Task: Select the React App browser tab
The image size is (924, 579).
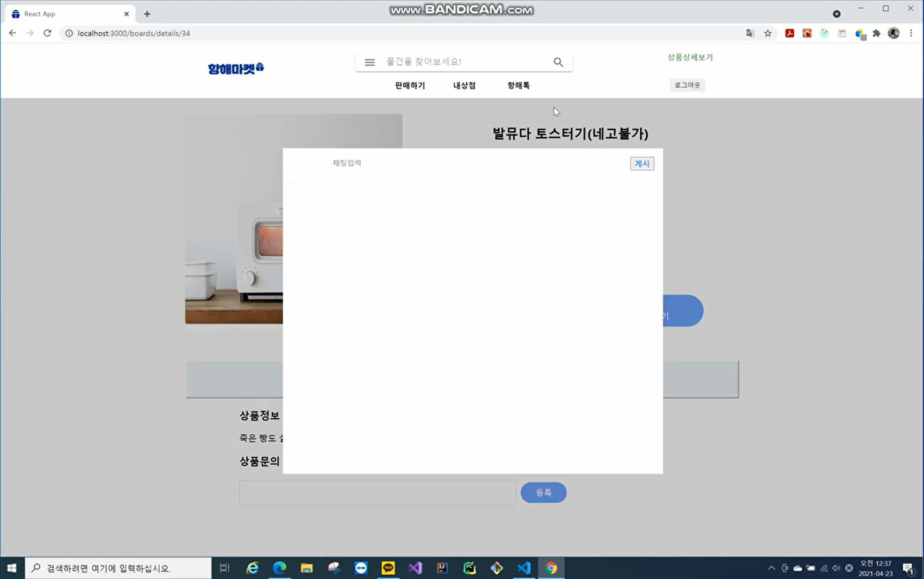Action: (x=70, y=14)
